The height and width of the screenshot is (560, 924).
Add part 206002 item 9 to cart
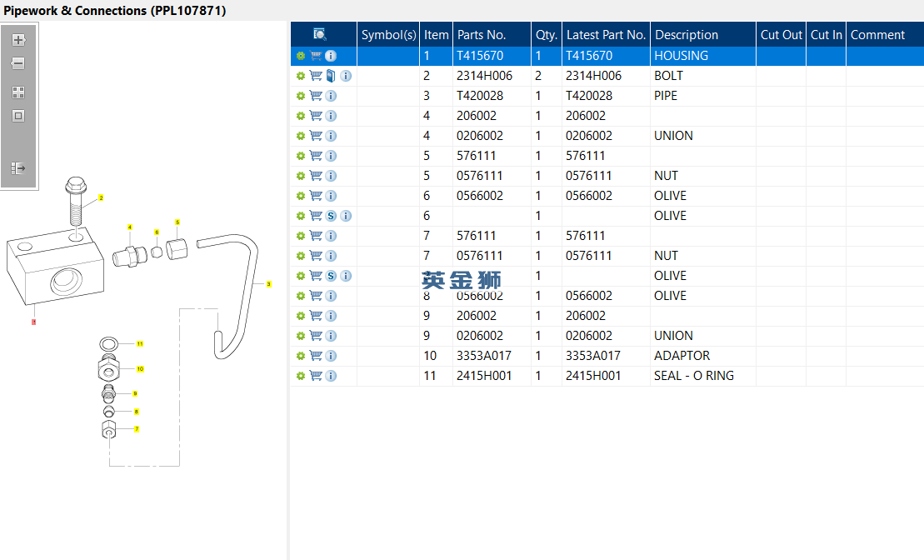(x=316, y=316)
